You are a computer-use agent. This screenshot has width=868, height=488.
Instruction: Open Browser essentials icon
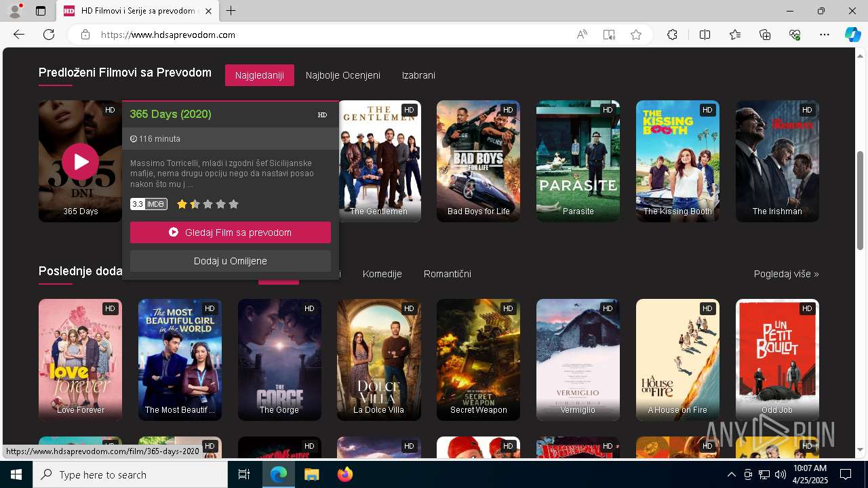point(795,35)
